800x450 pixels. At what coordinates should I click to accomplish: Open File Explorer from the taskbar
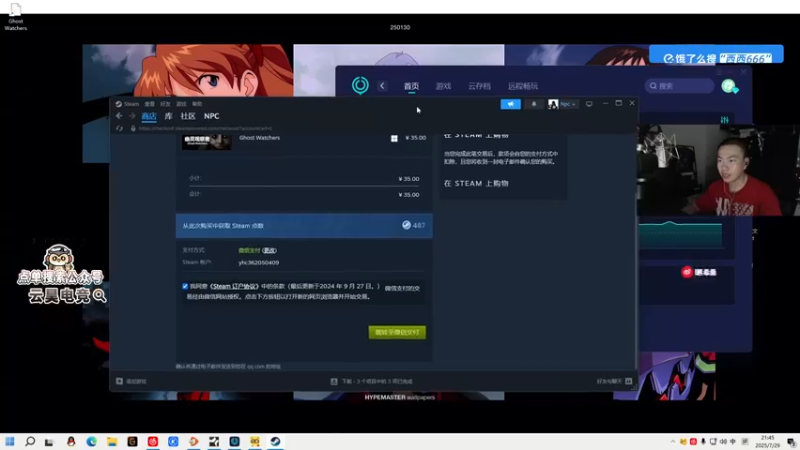[x=112, y=441]
